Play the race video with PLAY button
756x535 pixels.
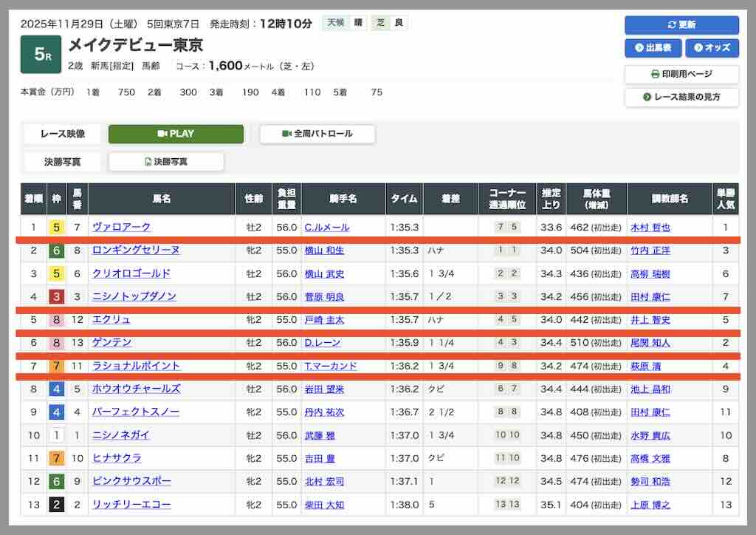tap(176, 134)
